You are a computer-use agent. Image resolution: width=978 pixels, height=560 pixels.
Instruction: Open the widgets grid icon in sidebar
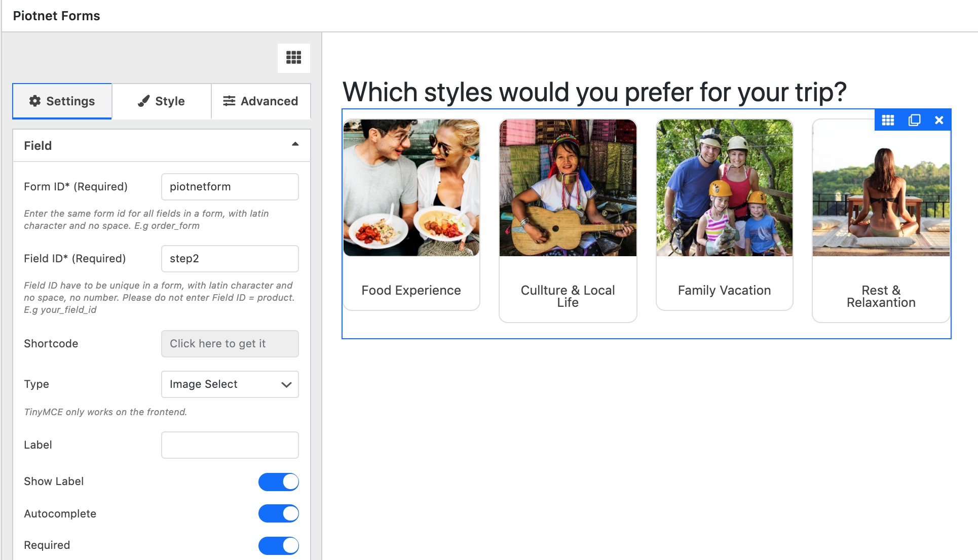(293, 58)
